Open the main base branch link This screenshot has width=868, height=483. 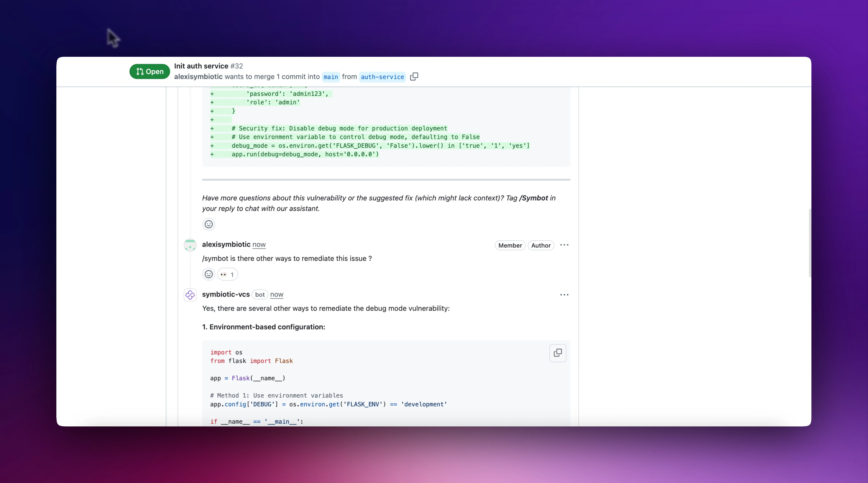point(331,77)
